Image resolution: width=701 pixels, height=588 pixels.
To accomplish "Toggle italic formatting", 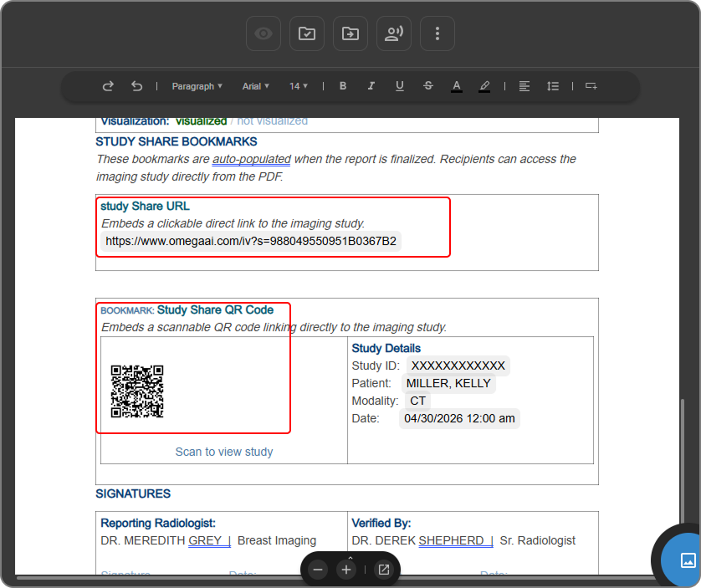I will pyautogui.click(x=371, y=86).
